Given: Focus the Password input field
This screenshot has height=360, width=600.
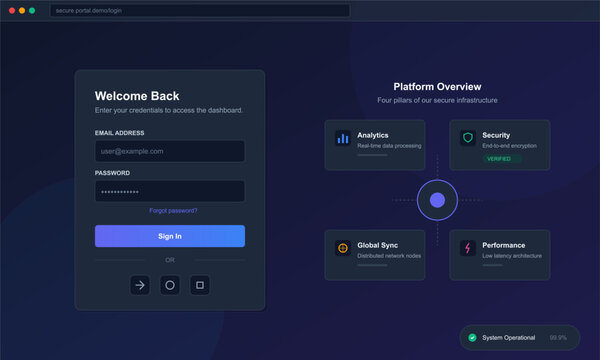Looking at the screenshot, I should click(170, 191).
